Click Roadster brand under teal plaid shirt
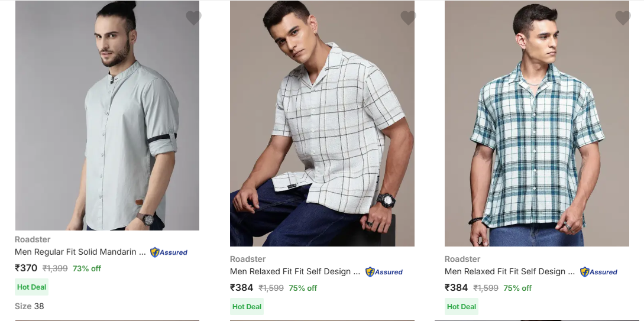This screenshot has height=321, width=644. click(x=462, y=259)
